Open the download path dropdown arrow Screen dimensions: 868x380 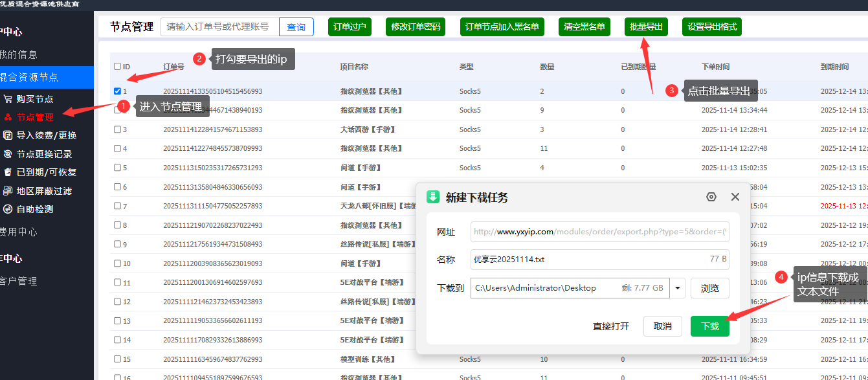click(x=677, y=288)
